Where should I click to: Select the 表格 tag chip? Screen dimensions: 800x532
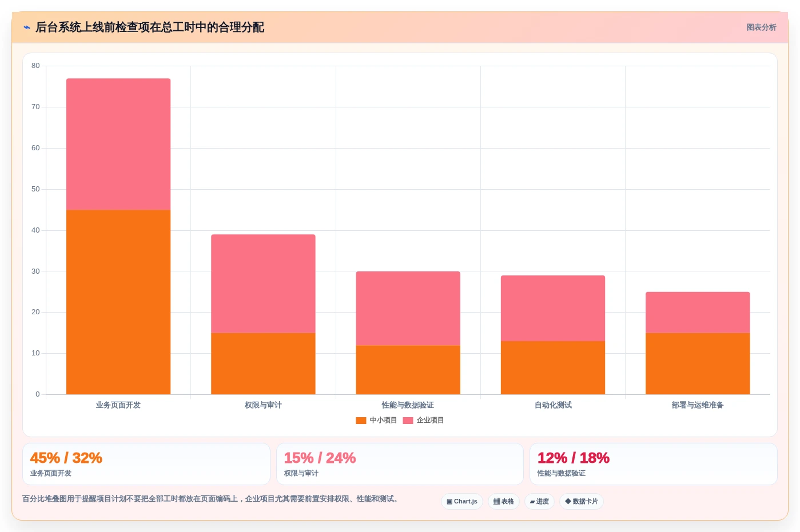pos(504,502)
